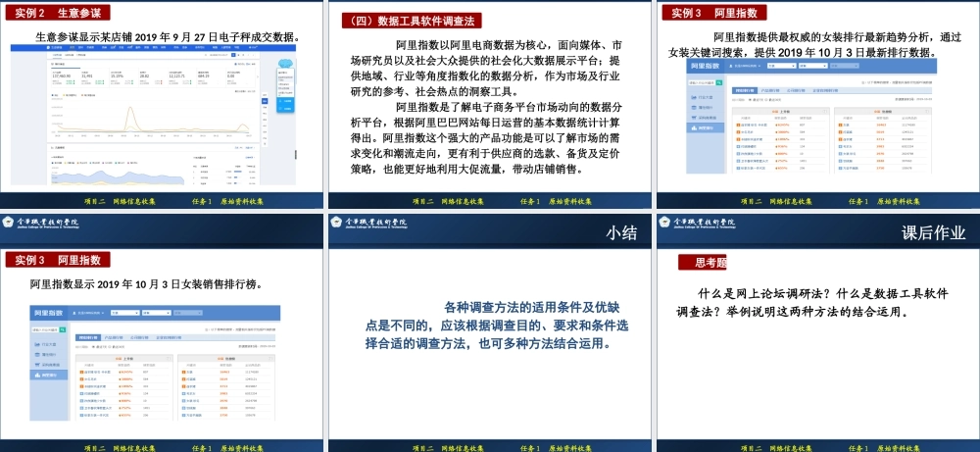Click paragraph starting 阿里指数以阿里电商数据为核心
The height and width of the screenshot is (452, 980).
(x=486, y=69)
